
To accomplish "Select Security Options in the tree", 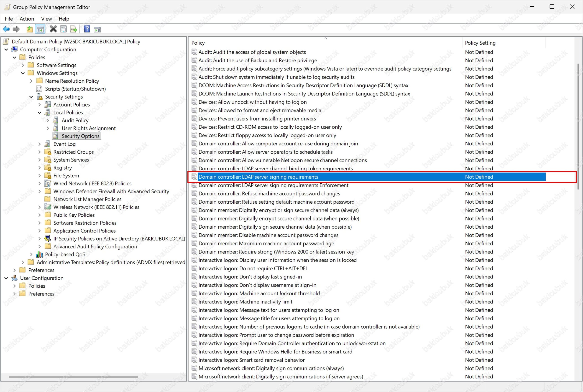I will click(x=81, y=136).
